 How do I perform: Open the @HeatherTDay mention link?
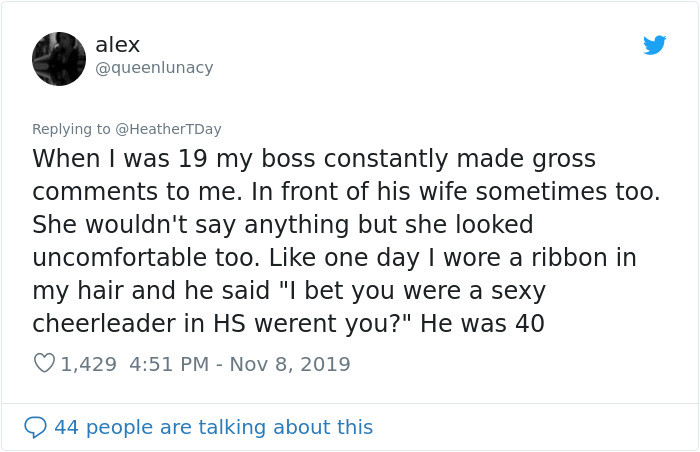[x=167, y=129]
